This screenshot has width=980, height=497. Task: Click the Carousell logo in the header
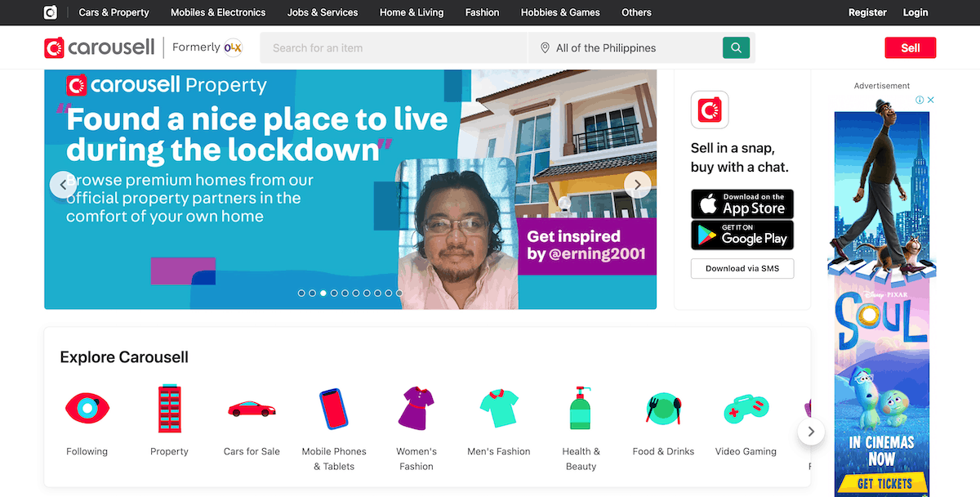coord(100,47)
